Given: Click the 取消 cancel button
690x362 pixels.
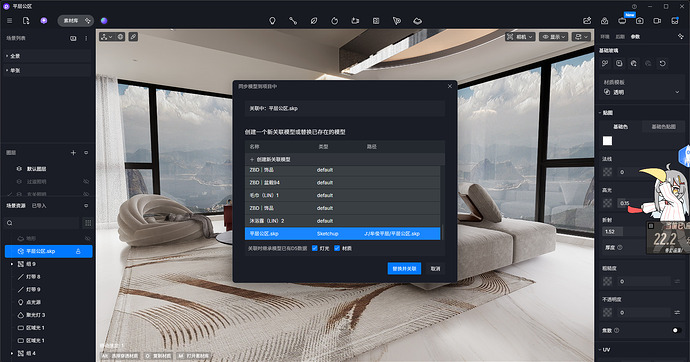Looking at the screenshot, I should 435,268.
